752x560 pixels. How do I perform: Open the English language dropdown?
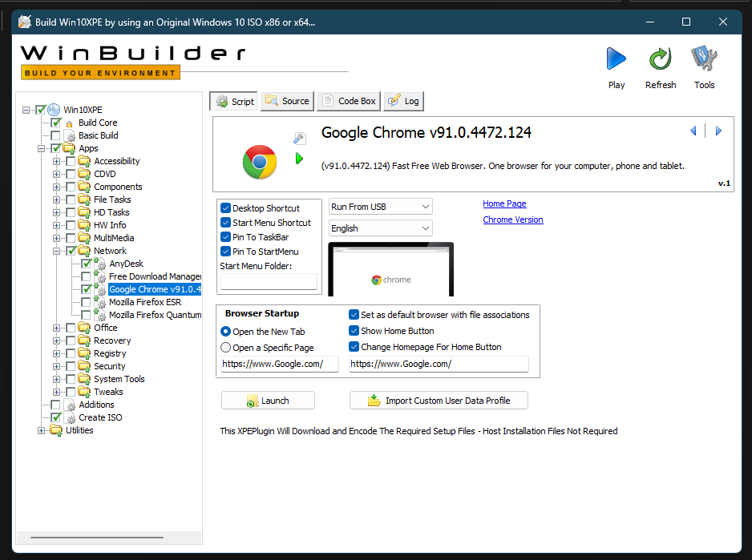[380, 228]
